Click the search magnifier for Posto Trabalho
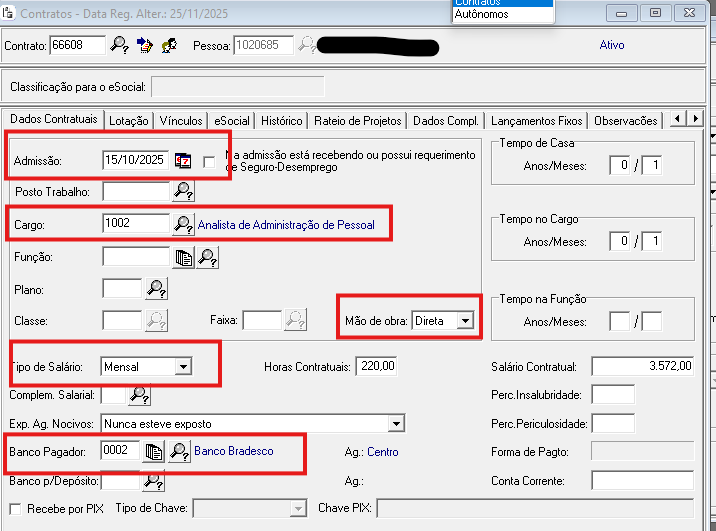 184,191
